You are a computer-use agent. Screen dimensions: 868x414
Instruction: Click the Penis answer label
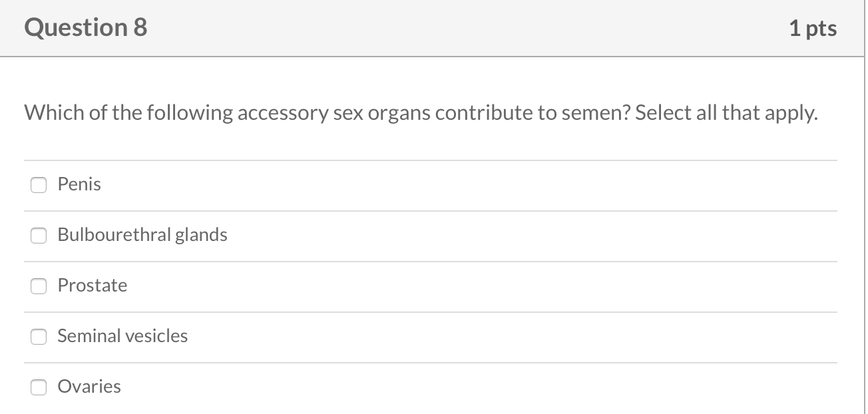[x=79, y=184]
